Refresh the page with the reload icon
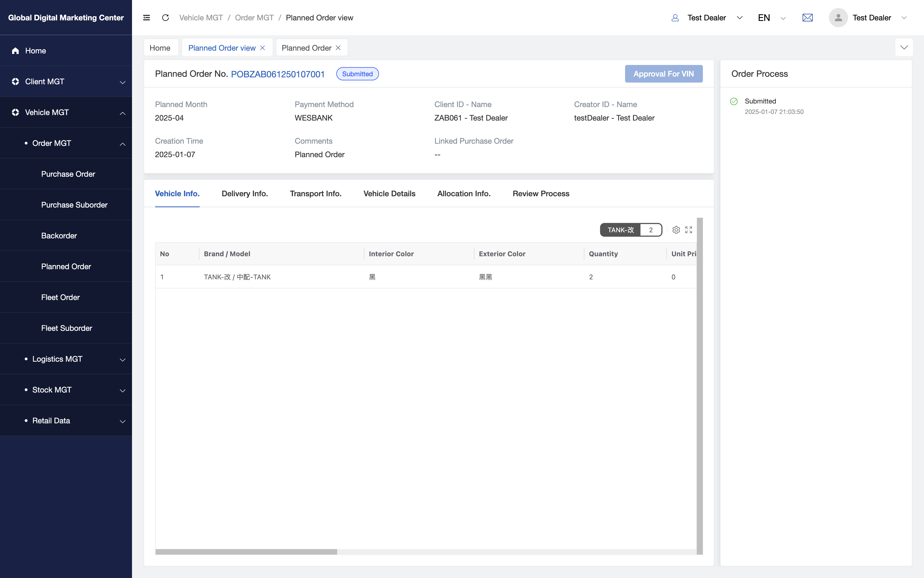 click(165, 18)
